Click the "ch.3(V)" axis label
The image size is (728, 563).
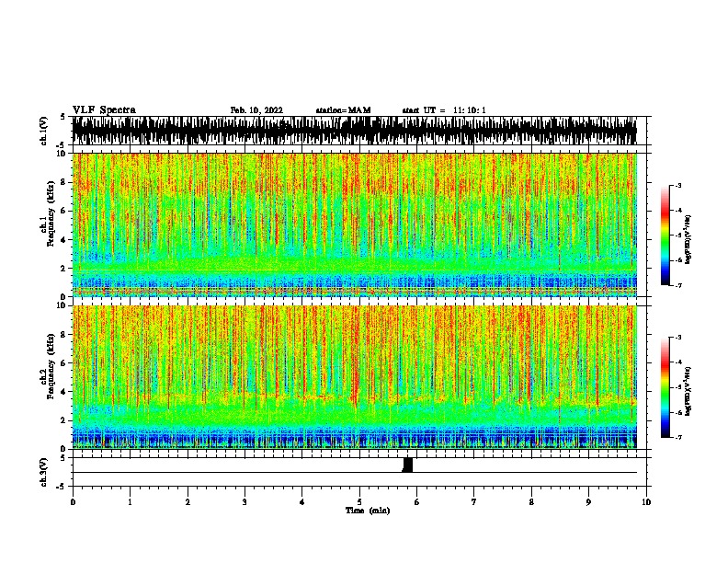(43, 472)
